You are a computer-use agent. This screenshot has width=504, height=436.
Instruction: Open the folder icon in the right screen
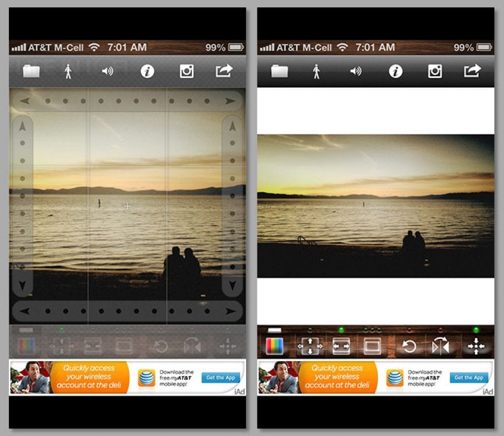(280, 71)
